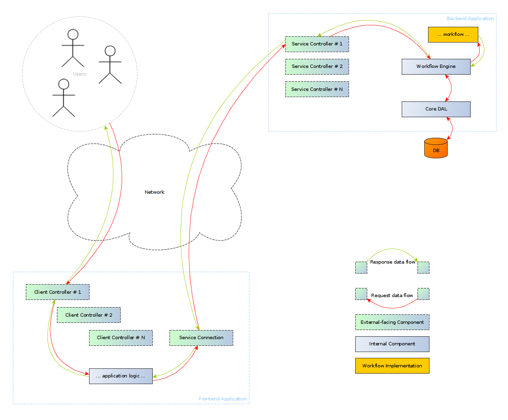Select the DB database cylinder icon
The image size is (508, 420).
pos(436,149)
